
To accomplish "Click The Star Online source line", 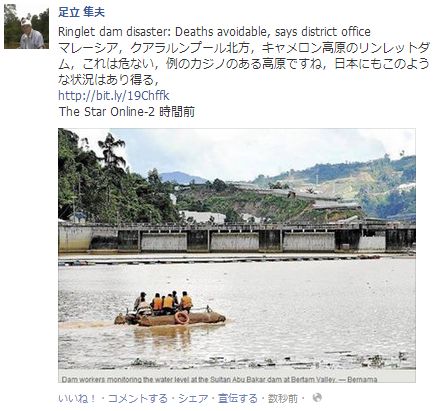I will (x=127, y=112).
